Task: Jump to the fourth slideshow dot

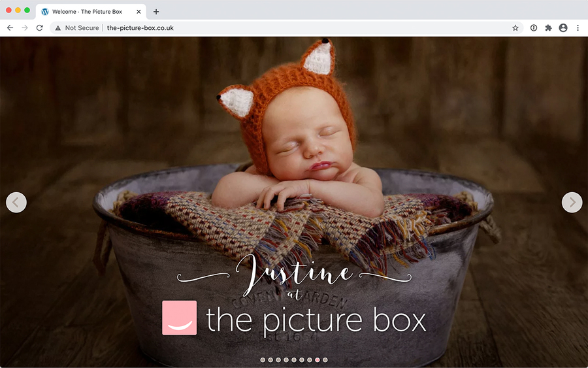Action: (x=286, y=360)
